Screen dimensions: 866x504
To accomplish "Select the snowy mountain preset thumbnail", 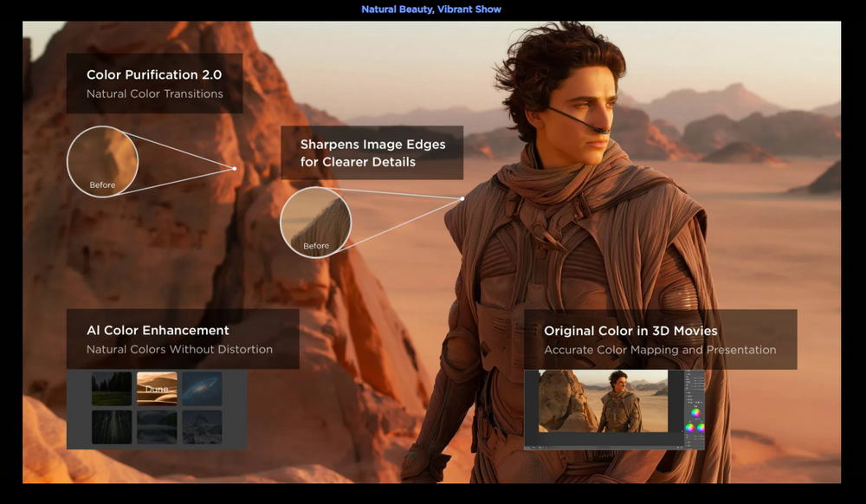I will click(202, 427).
